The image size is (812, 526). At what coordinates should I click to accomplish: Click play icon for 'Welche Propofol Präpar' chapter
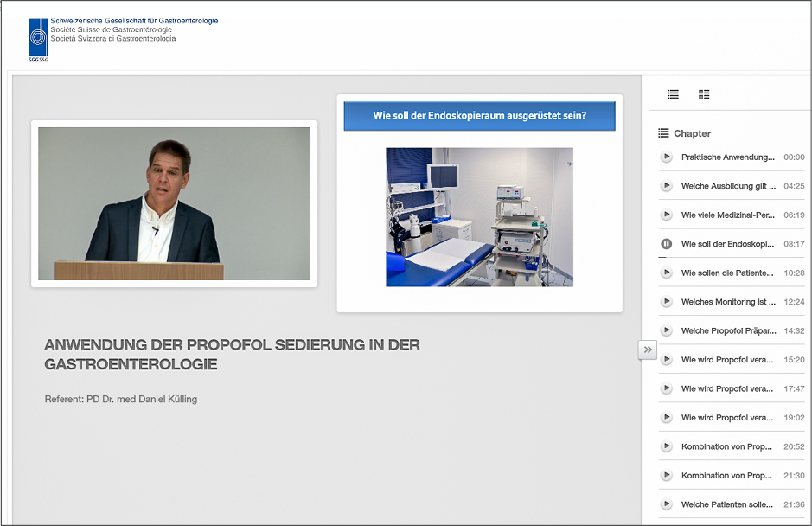pos(666,330)
